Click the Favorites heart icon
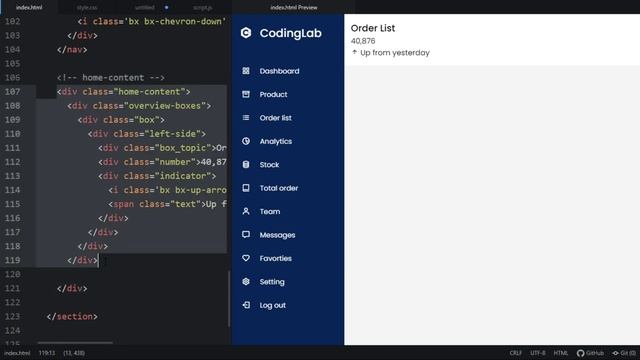Image resolution: width=640 pixels, height=360 pixels. (x=246, y=258)
